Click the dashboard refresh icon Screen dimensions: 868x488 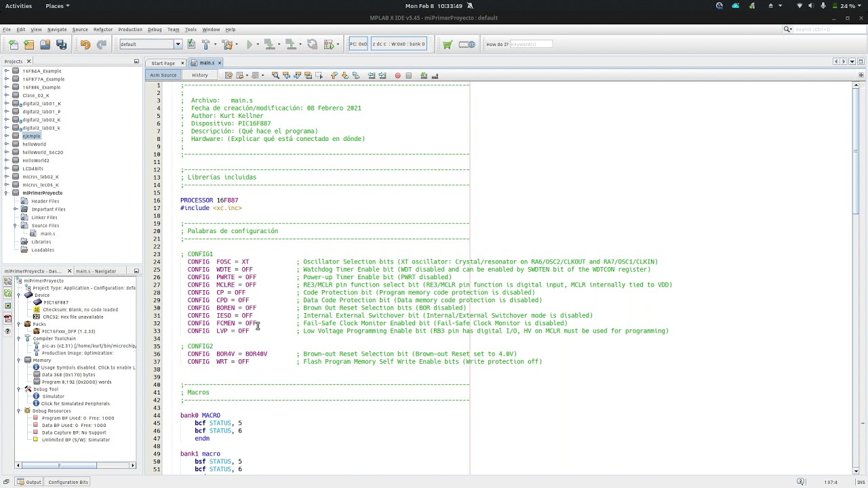7,293
